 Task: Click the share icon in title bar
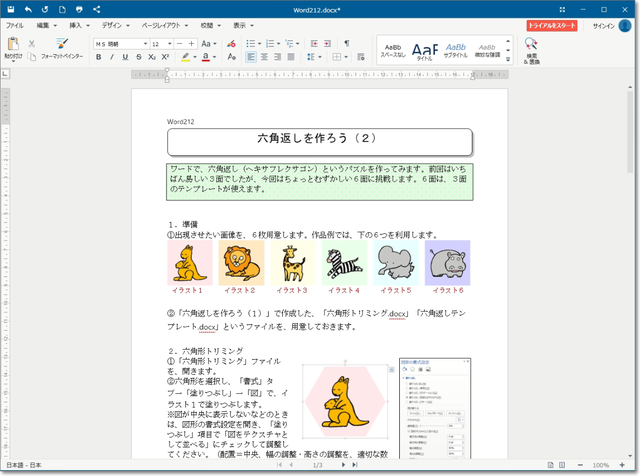pos(96,8)
